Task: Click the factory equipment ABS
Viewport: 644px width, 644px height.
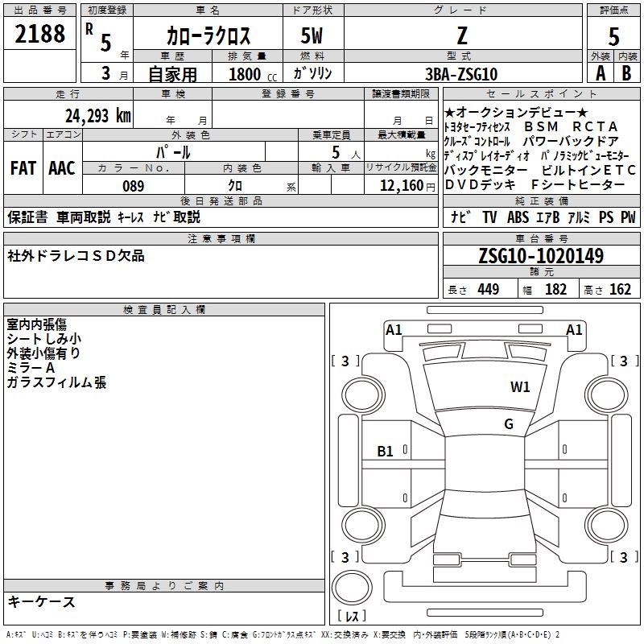Action: [x=518, y=217]
